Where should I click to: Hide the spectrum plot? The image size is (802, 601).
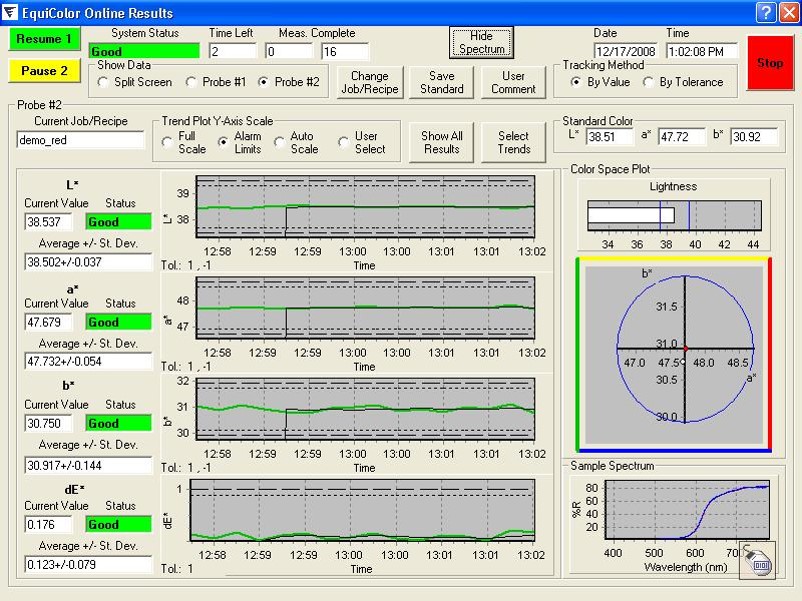coord(481,43)
